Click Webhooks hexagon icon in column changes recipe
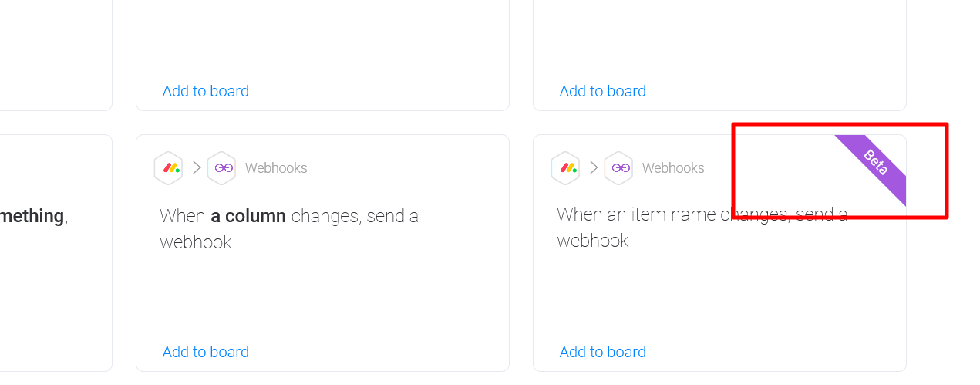This screenshot has height=385, width=980. point(222,167)
